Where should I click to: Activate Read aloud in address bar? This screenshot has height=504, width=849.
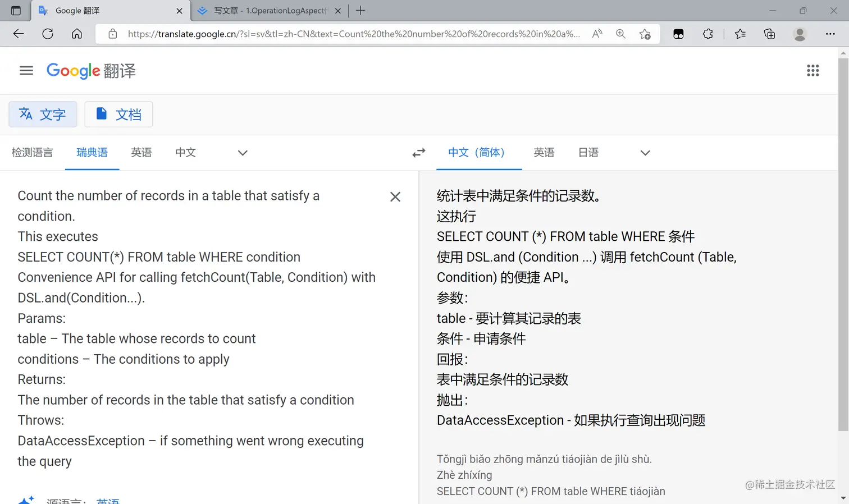[597, 34]
